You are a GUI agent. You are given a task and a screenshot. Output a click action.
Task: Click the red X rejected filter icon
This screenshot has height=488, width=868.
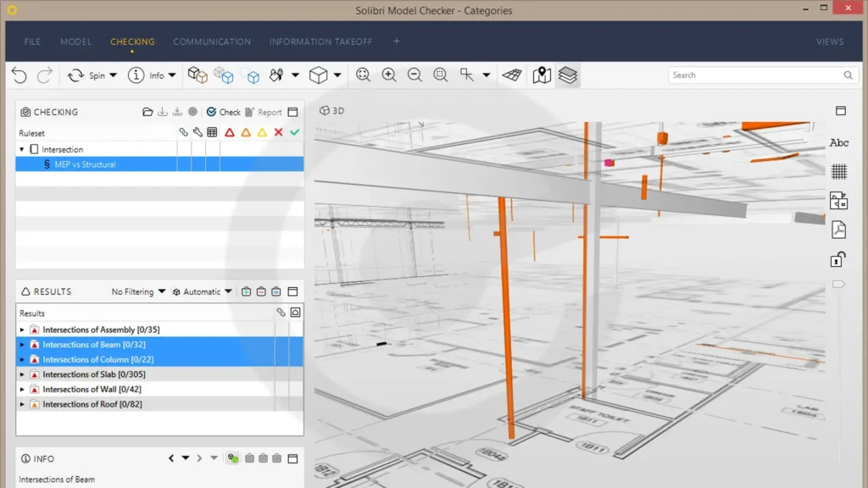tap(278, 132)
